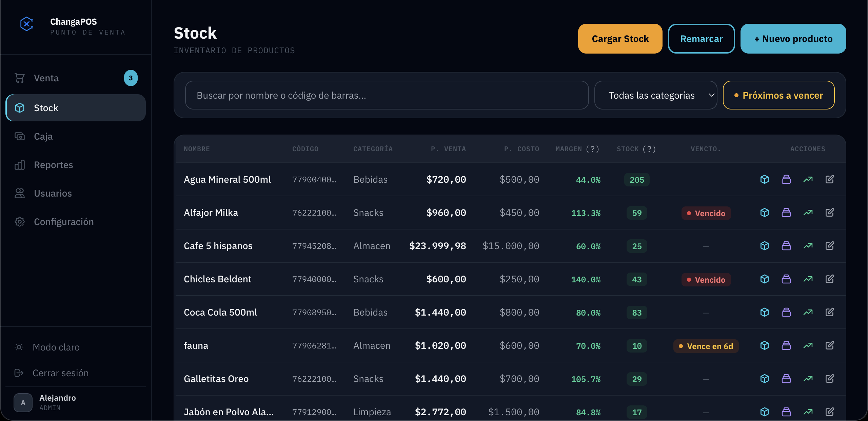Click the box icon for Agua Mineral 500ml
The width and height of the screenshot is (868, 421).
click(x=764, y=179)
